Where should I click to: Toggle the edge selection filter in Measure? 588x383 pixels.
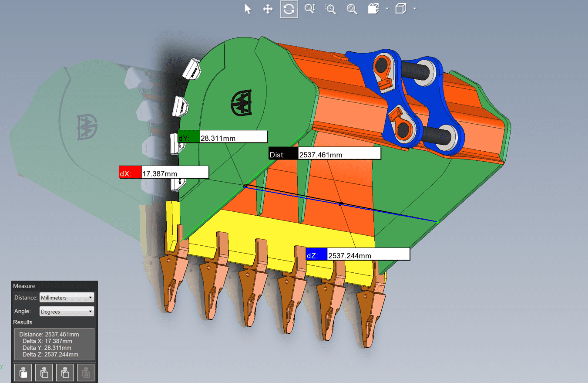click(44, 373)
